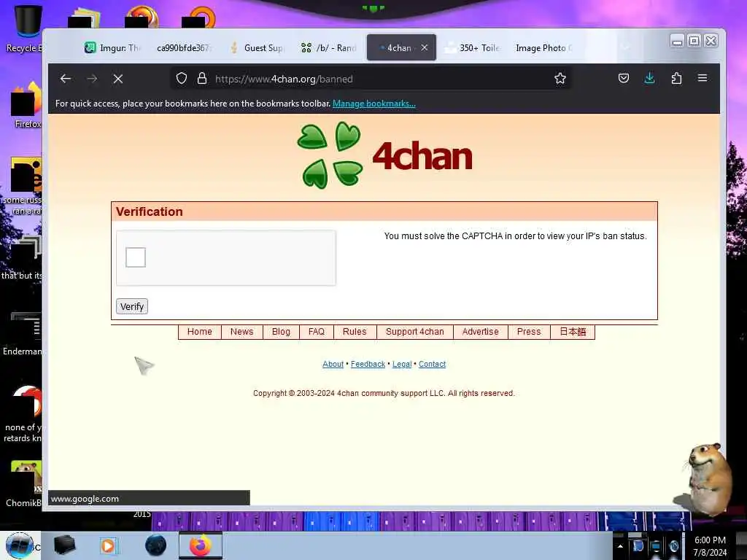Open the 'some russ' desktop icon
Screen dimensions: 747x560
tap(23, 187)
